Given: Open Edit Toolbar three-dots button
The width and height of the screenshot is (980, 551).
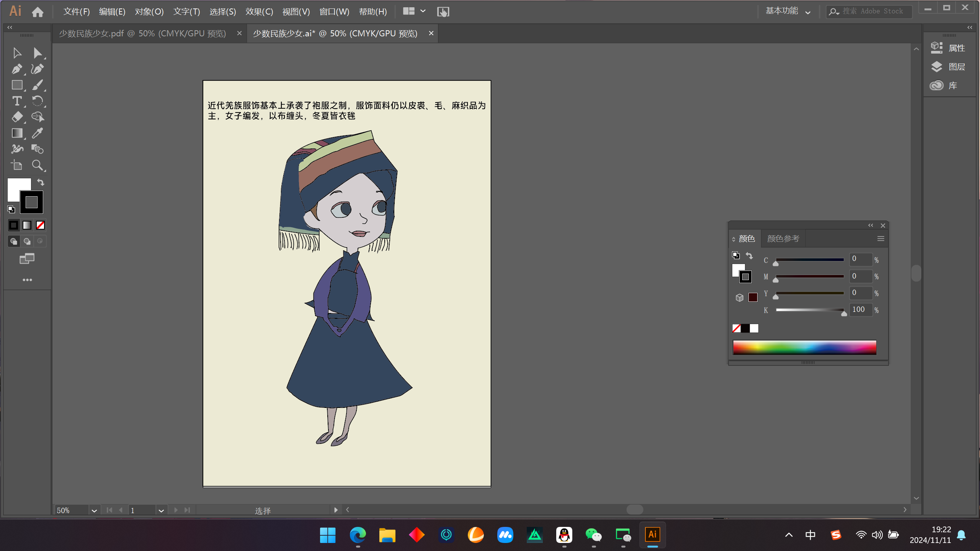Looking at the screenshot, I should point(27,280).
